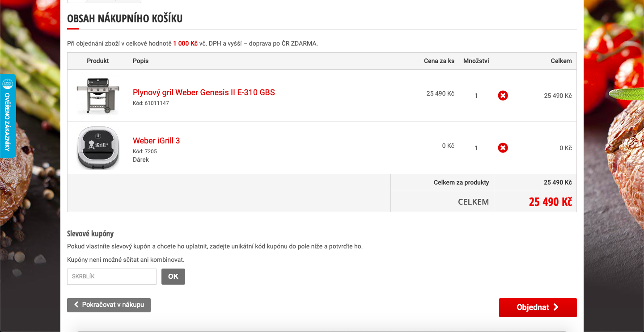The width and height of the screenshot is (644, 332).
Task: Click the Weber Genesis grill thumbnail
Action: click(98, 96)
